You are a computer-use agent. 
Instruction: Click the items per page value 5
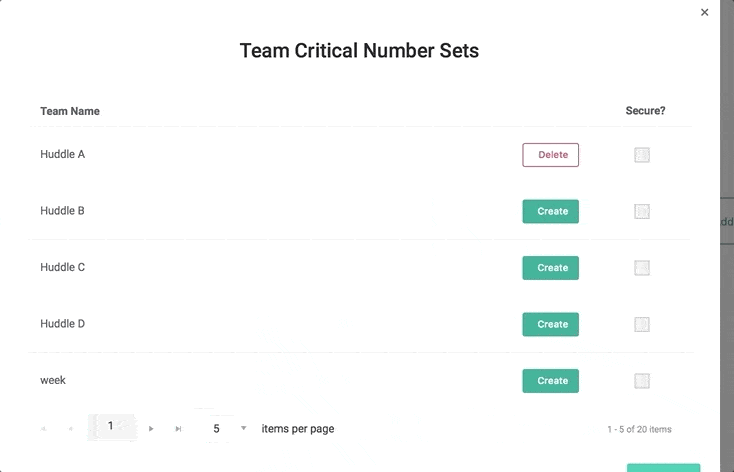click(216, 428)
